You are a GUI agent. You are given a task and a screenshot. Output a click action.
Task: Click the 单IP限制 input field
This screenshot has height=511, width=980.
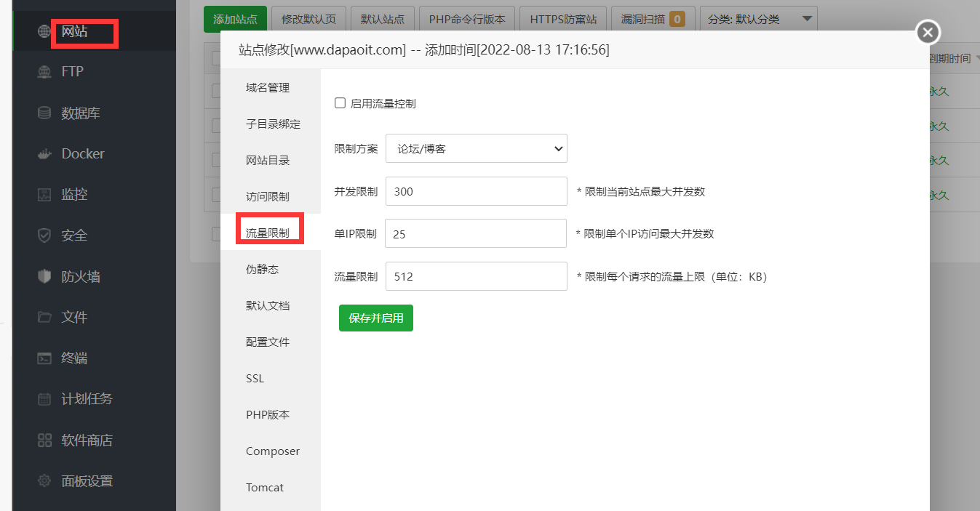click(x=476, y=233)
